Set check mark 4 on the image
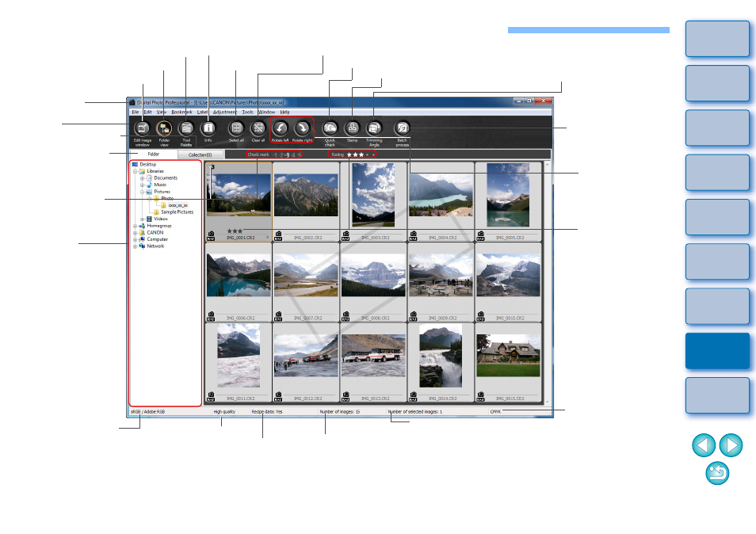The width and height of the screenshot is (756, 534). [x=293, y=154]
